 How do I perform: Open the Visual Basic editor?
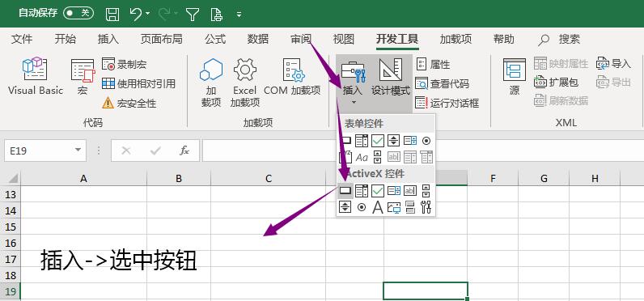[36, 77]
